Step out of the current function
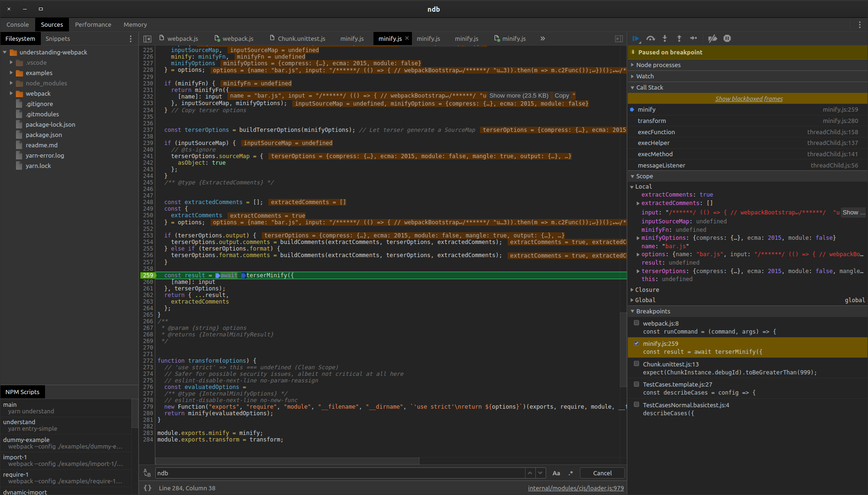This screenshot has width=868, height=495. click(x=679, y=38)
